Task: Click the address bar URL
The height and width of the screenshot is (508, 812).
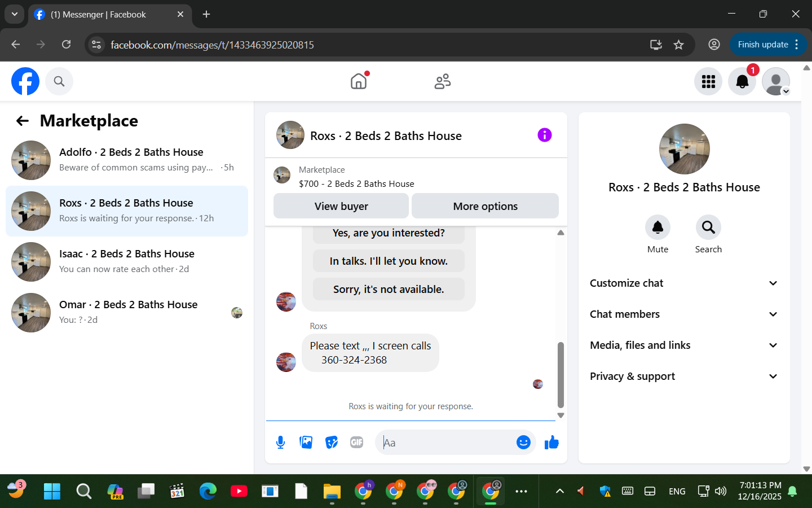Action: click(x=212, y=45)
